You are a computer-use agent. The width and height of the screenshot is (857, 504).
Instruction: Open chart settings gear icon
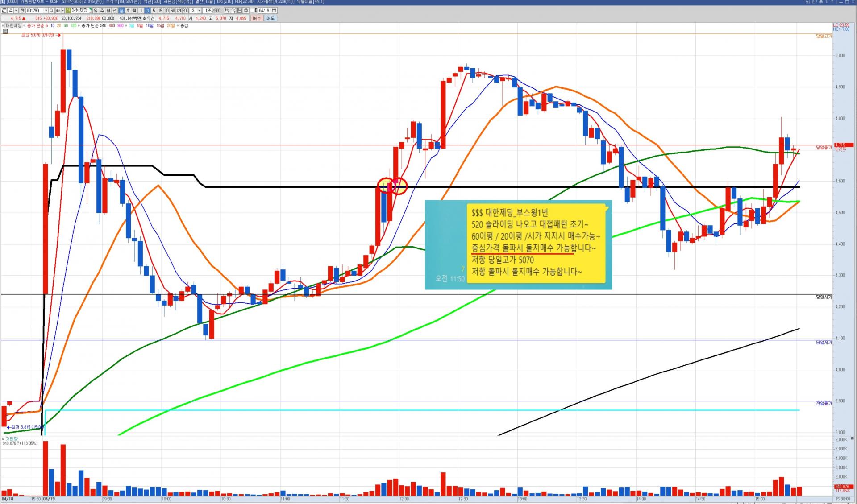pyautogui.click(x=246, y=10)
